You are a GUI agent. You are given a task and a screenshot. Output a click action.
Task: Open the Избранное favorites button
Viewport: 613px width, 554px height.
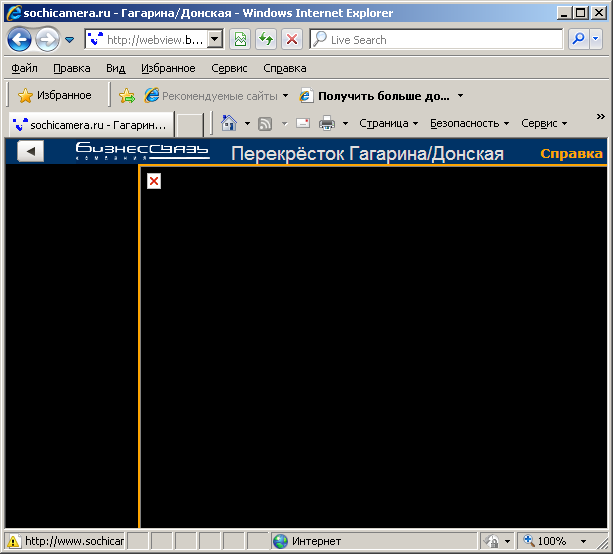coord(55,96)
